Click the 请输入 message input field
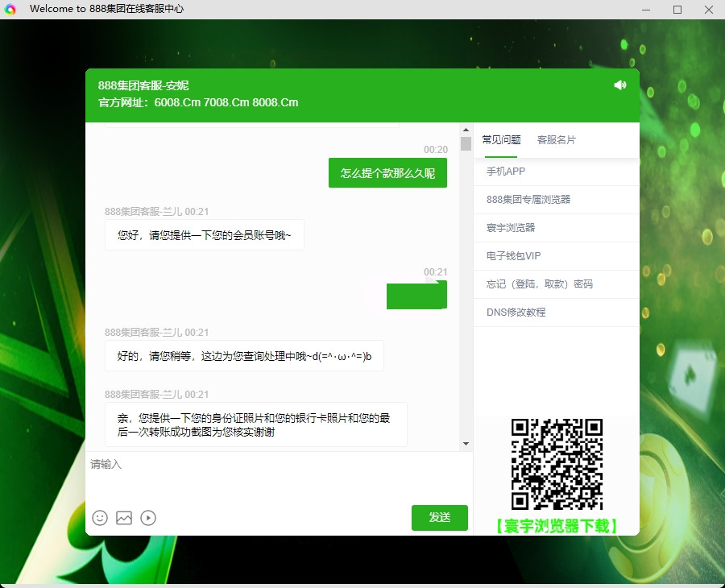Image resolution: width=725 pixels, height=588 pixels. click(x=279, y=476)
